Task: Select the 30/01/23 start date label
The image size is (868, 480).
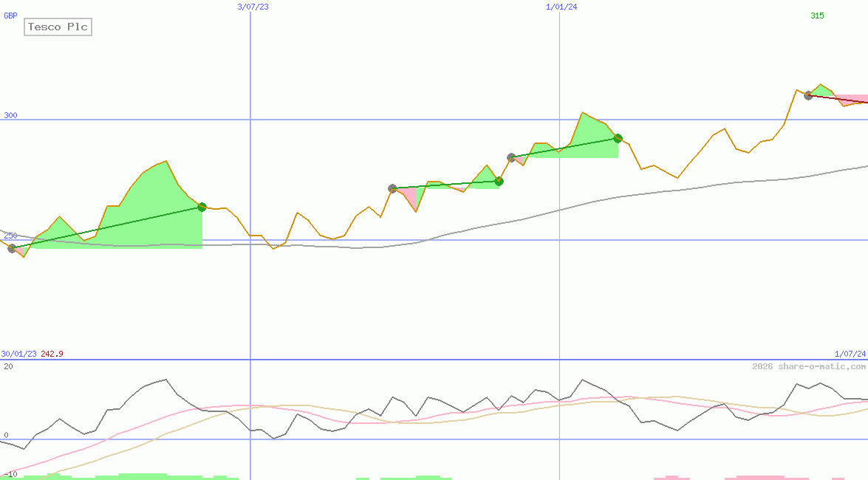Action: tap(19, 354)
